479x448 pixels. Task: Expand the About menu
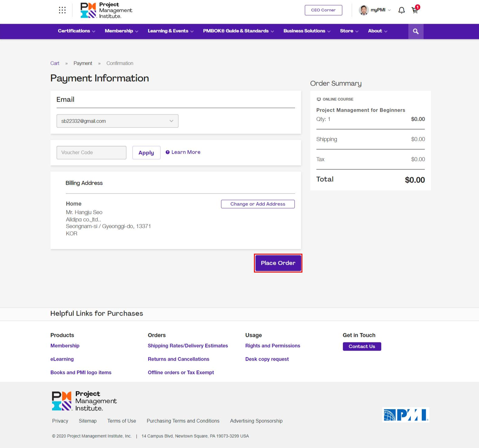[x=378, y=31]
